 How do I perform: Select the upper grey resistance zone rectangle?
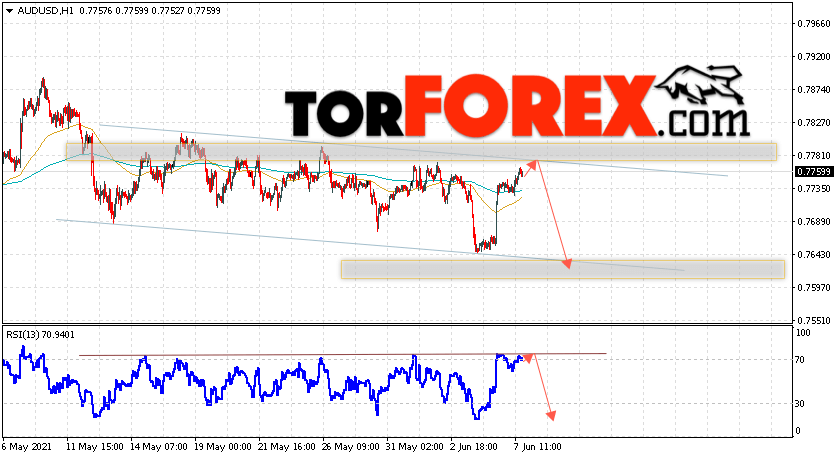(x=421, y=152)
